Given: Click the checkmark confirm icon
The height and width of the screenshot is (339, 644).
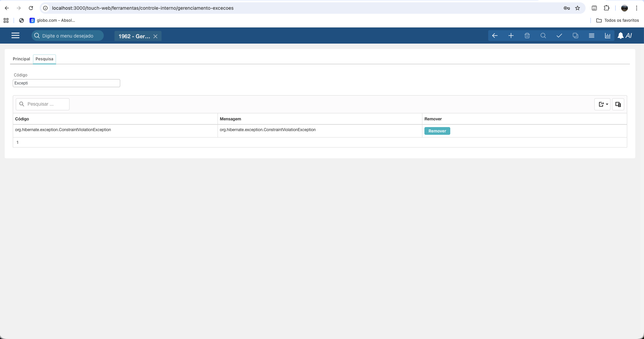Looking at the screenshot, I should 559,36.
